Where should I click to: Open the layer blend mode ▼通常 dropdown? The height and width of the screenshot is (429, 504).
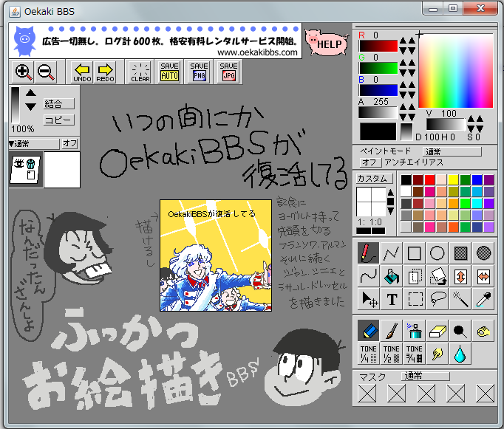coord(34,143)
